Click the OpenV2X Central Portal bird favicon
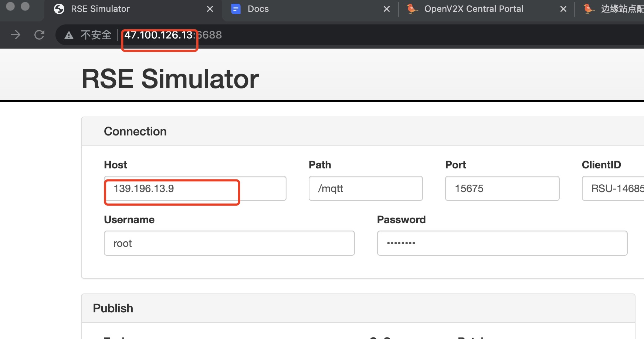 point(411,9)
